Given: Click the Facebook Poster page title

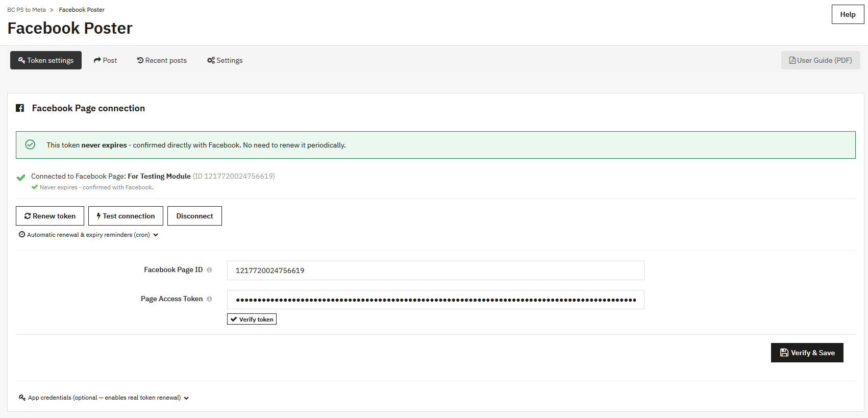Looking at the screenshot, I should click(70, 28).
